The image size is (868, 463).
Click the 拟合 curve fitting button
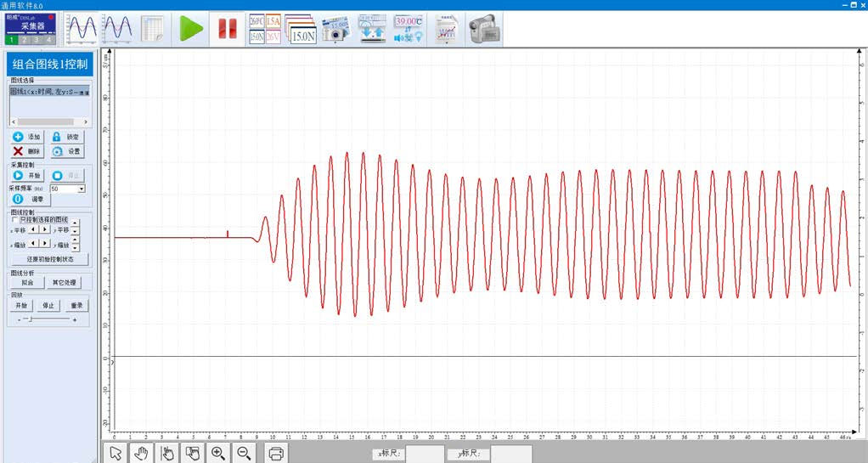27,282
